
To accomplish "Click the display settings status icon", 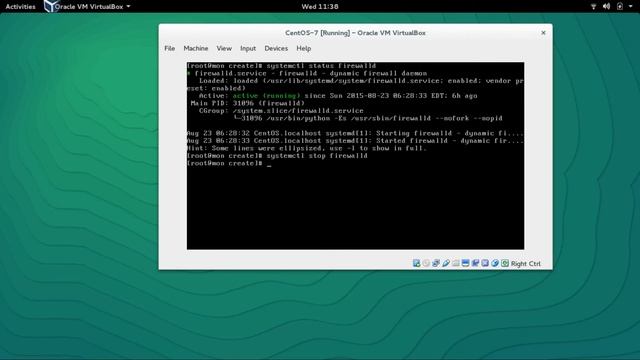I will coord(465,263).
